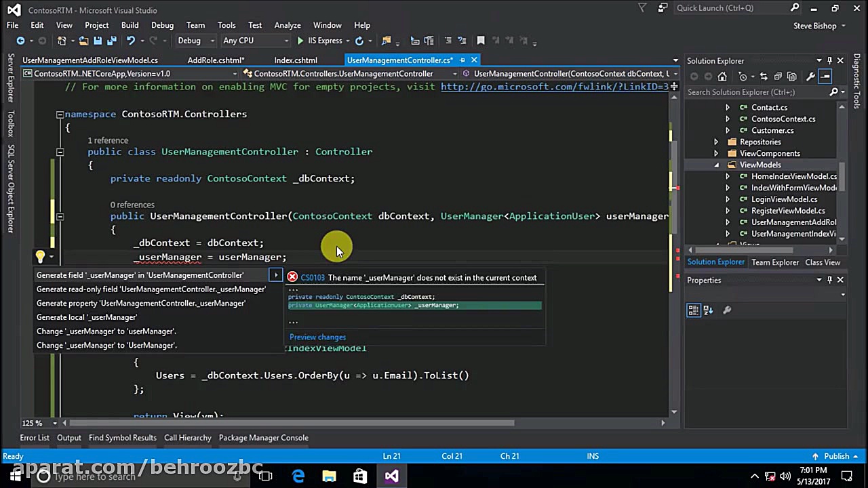Screen dimensions: 868x488
Task: Toggle the Preview Selected Items button
Action: pos(825,77)
